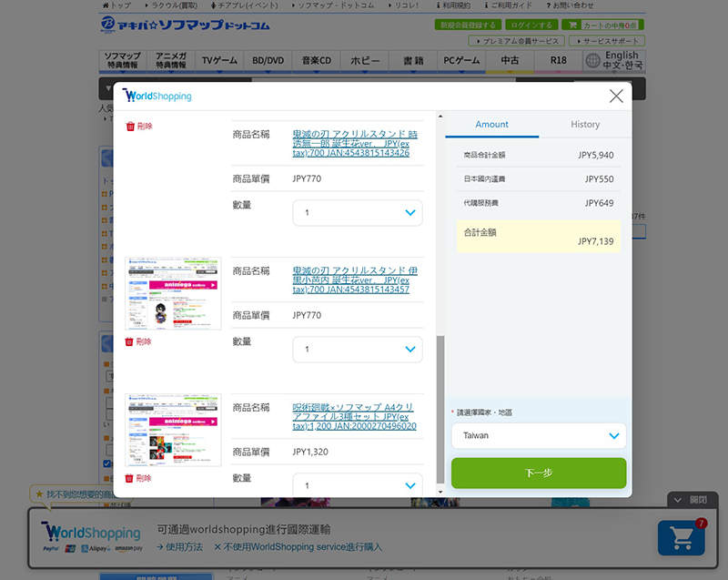
Task: Click the Amazon Pay icon
Action: coord(128,548)
